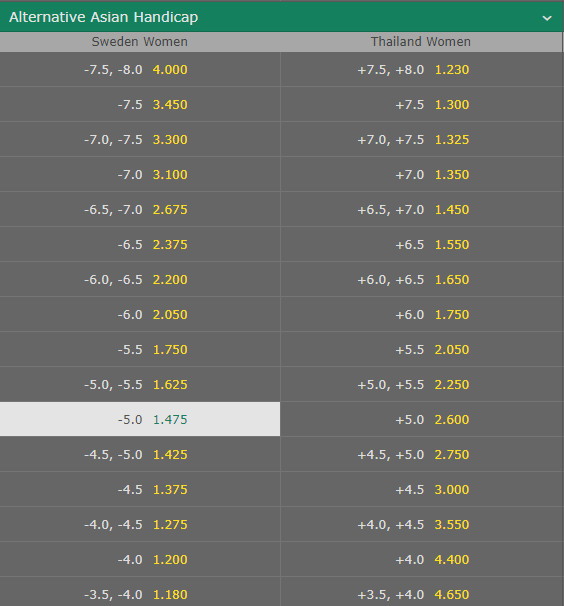Select Sweden Women -7.5, -8.0 at 4.000

[140, 70]
